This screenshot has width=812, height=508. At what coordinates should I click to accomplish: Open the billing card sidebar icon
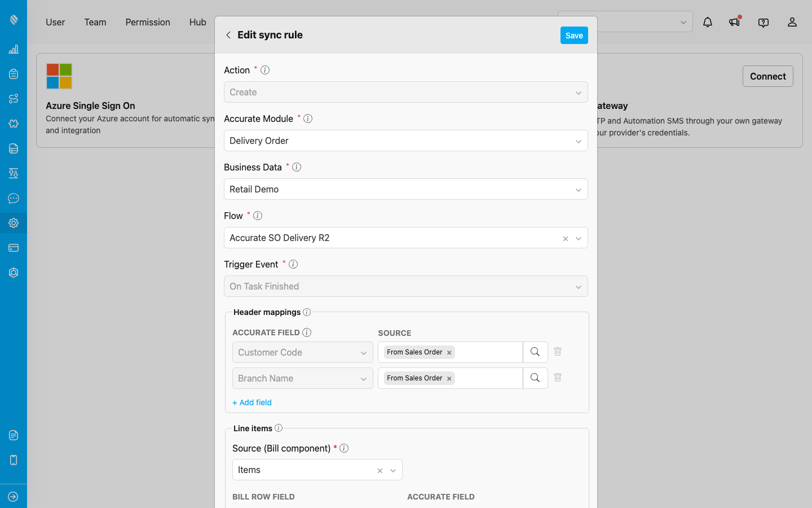[x=14, y=248]
